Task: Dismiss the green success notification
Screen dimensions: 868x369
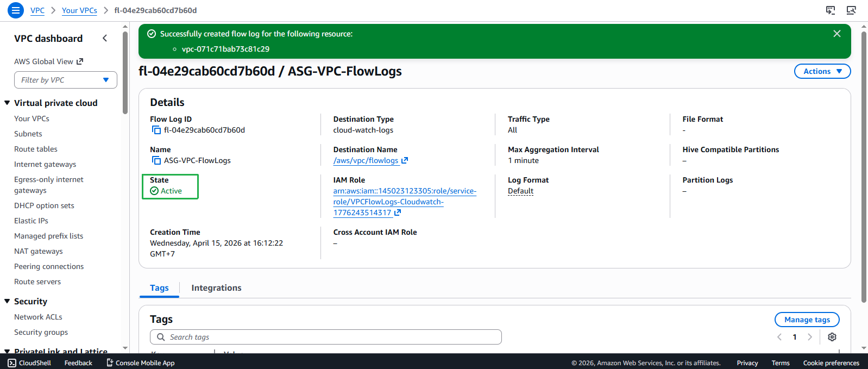Action: point(837,34)
